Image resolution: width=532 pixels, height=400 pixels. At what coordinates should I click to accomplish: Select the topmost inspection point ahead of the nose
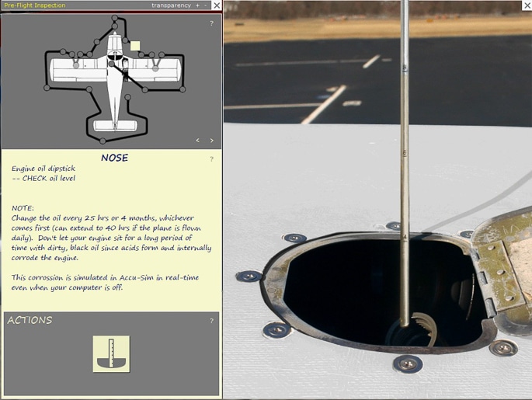point(115,17)
